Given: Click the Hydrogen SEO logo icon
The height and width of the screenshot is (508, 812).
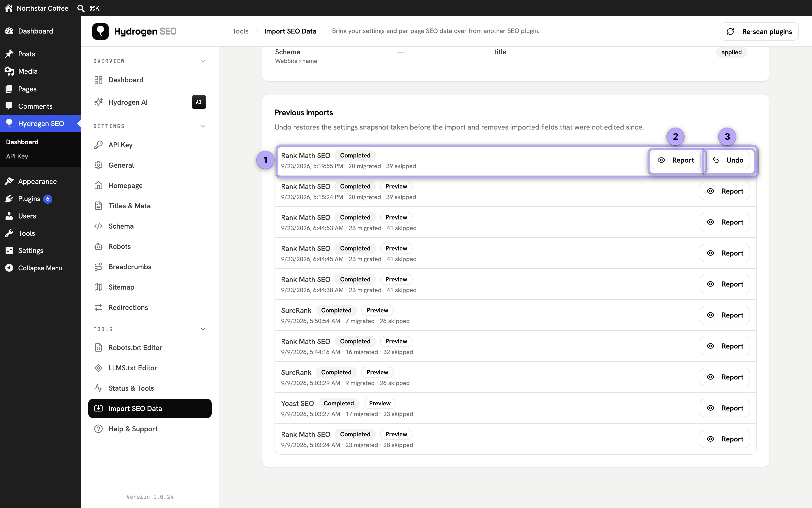Looking at the screenshot, I should [x=100, y=31].
